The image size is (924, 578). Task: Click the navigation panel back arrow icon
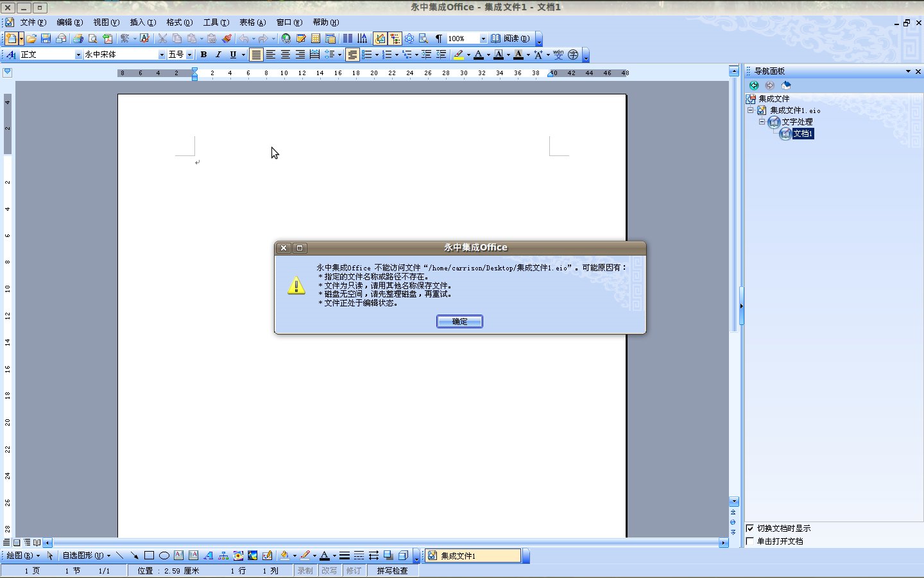click(x=754, y=85)
